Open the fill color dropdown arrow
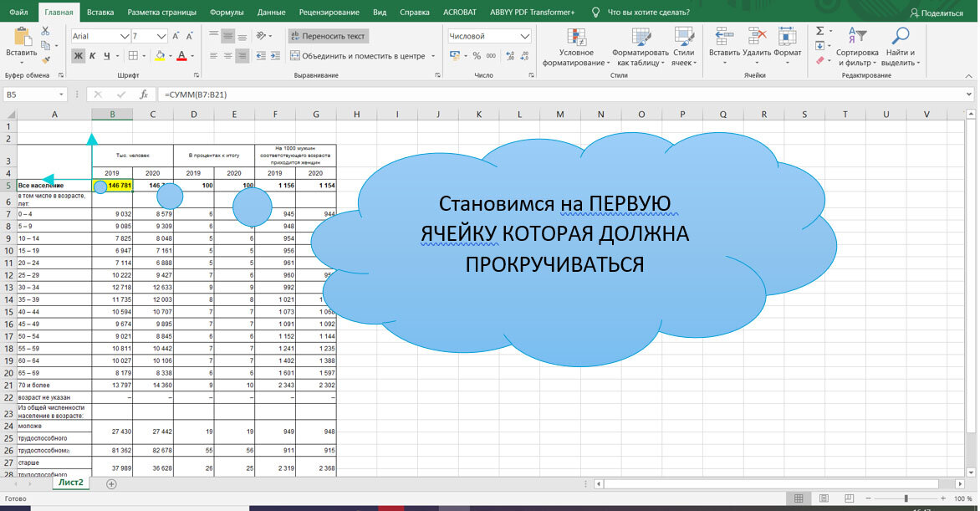The image size is (980, 511). (x=171, y=56)
